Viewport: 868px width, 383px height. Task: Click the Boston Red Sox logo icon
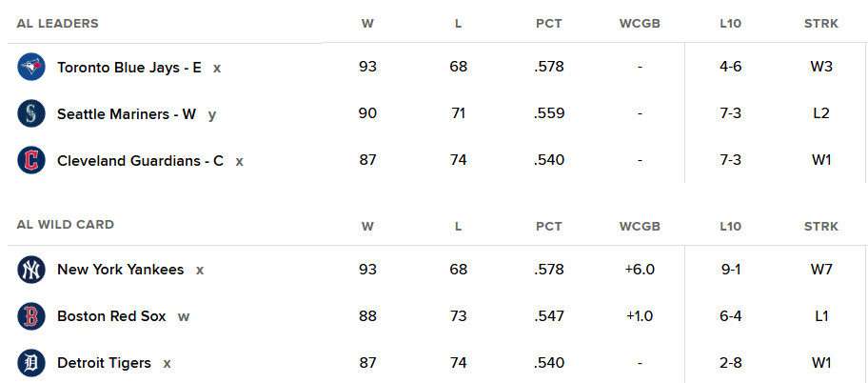(30, 316)
